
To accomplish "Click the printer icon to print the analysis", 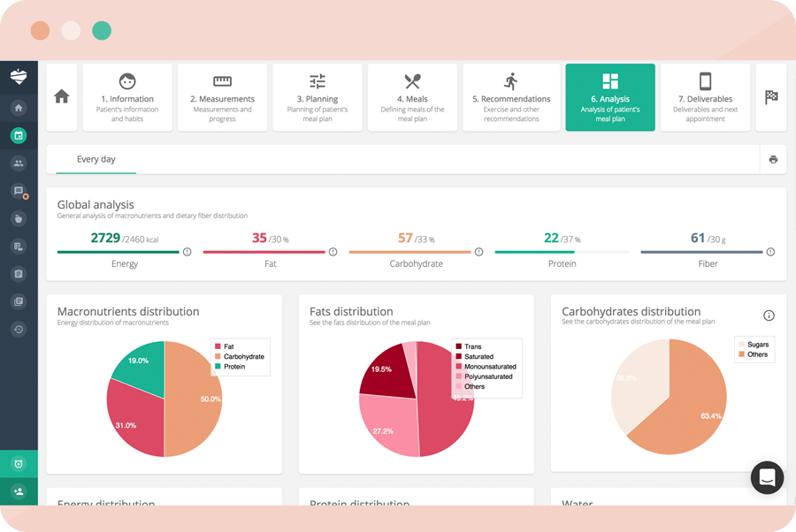I will click(x=773, y=159).
